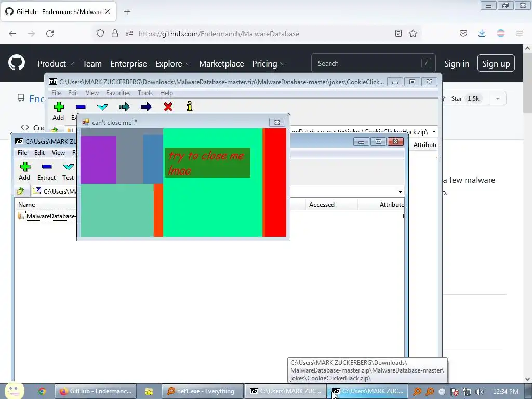The height and width of the screenshot is (399, 532).
Task: Bookmark the page with the star icon
Action: pos(413,33)
